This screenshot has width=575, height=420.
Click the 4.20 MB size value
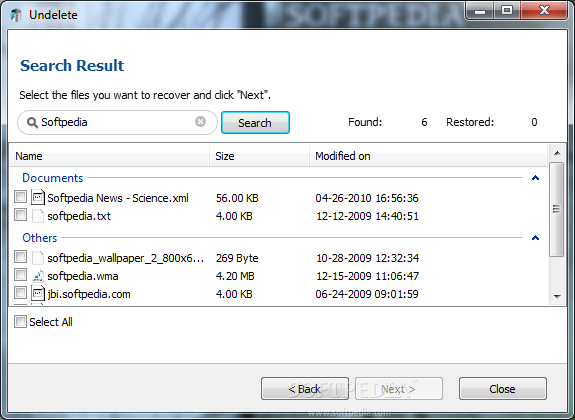(x=235, y=276)
